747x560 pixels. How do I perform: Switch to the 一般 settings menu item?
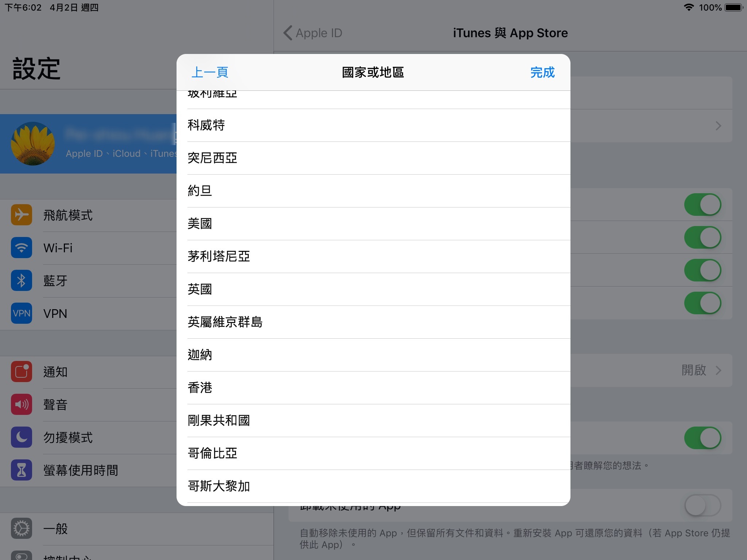[x=55, y=528]
